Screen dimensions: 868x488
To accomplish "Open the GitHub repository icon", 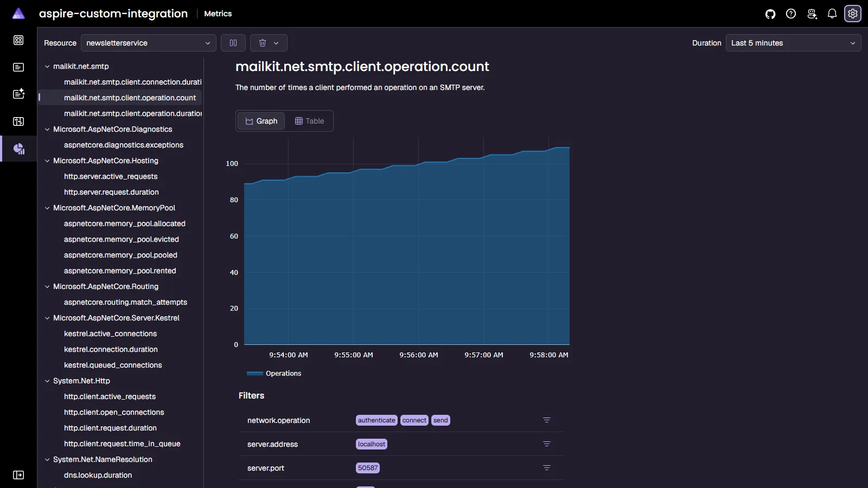I will click(x=770, y=14).
